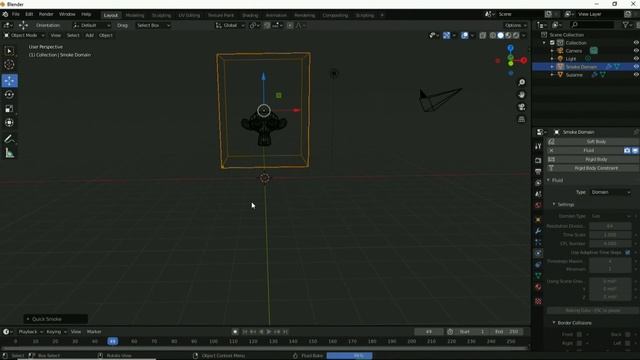Click the Resolution Divisions value field
Screen dimensions: 640x360
pos(610,226)
